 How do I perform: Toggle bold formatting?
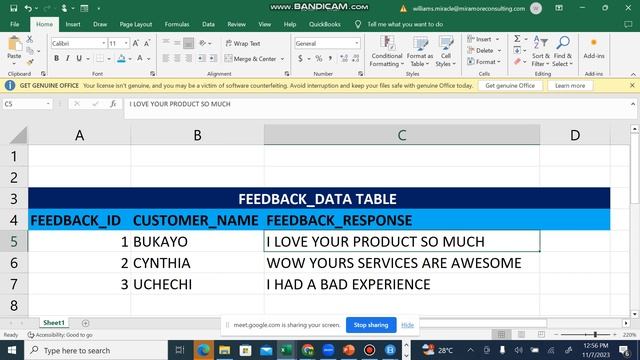[56, 58]
